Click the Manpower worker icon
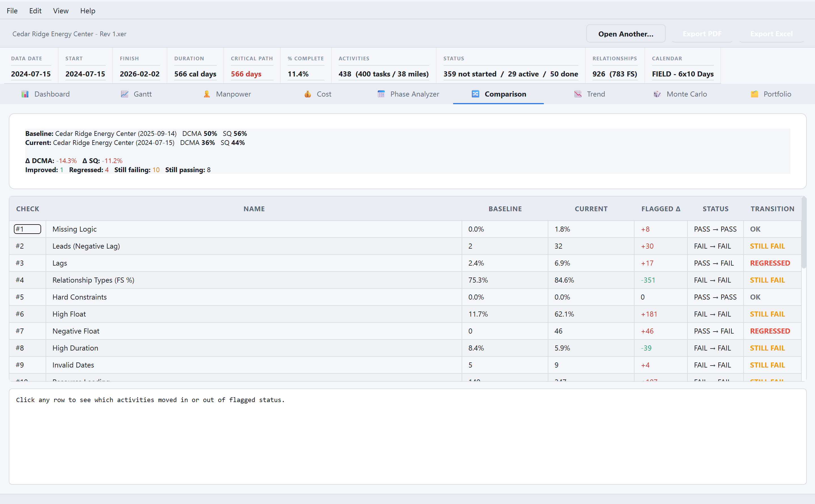The width and height of the screenshot is (815, 504). coord(207,94)
